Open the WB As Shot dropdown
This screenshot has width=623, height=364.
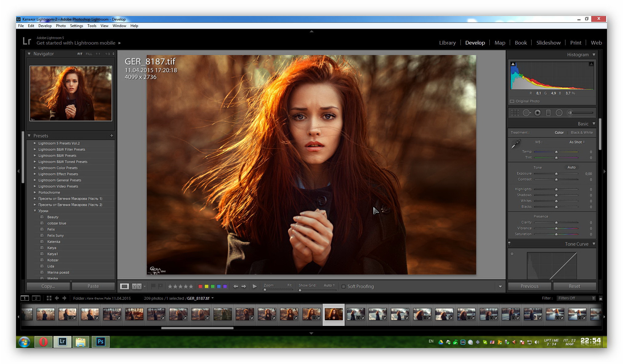point(577,142)
